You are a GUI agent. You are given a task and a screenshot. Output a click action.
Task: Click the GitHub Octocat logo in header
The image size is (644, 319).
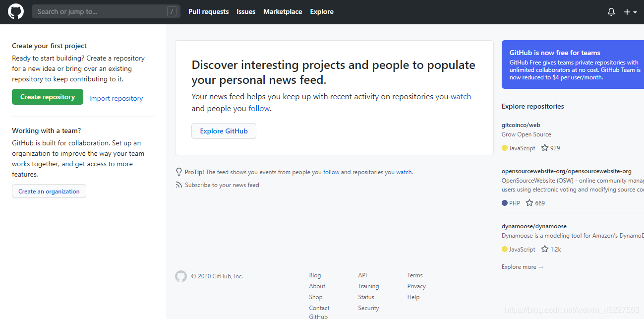tap(16, 11)
